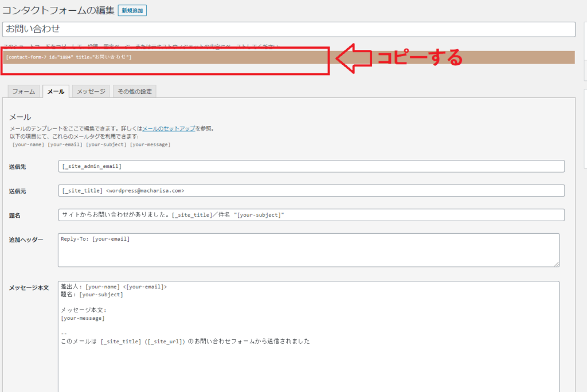
Task: Click inside the 追加ヘッダー textarea
Action: pyautogui.click(x=308, y=250)
